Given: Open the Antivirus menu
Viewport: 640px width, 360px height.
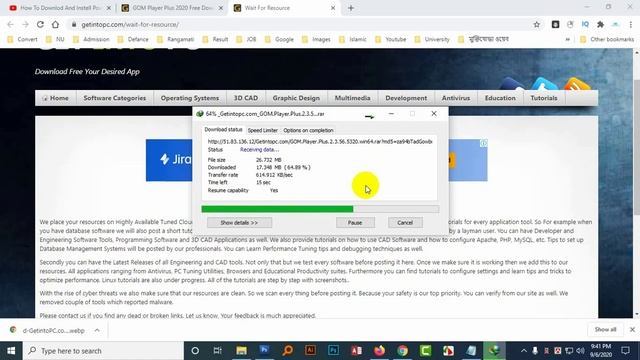Looking at the screenshot, I should [x=456, y=98].
